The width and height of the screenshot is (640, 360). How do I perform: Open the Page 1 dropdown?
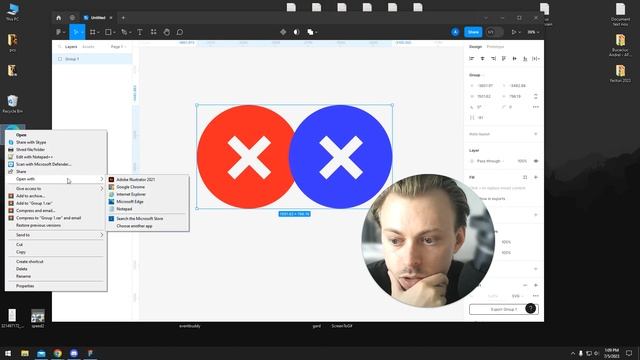[118, 47]
